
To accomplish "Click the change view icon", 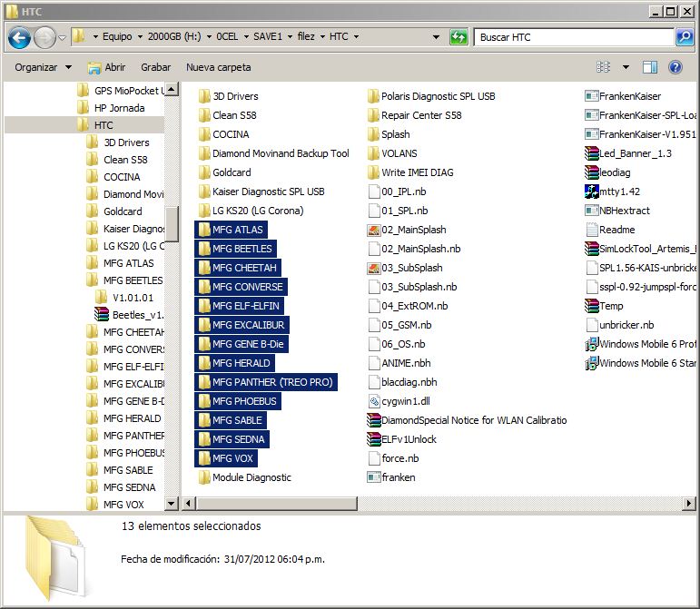I will click(x=603, y=67).
